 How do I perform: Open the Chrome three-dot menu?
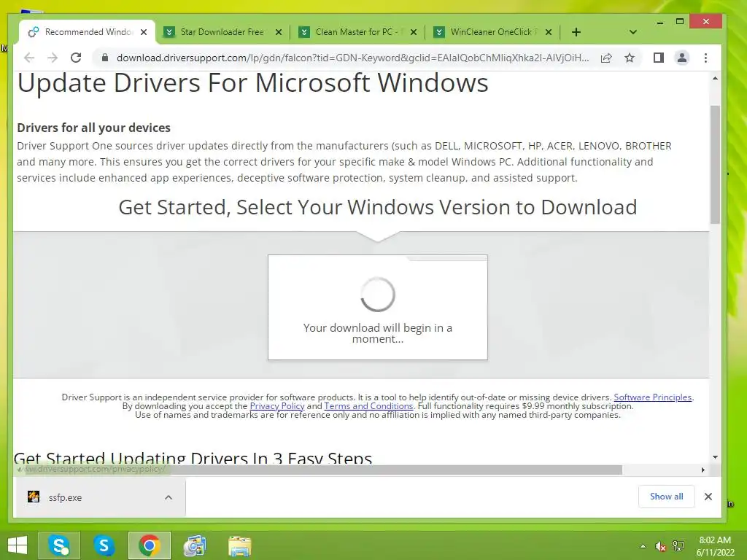tap(705, 58)
